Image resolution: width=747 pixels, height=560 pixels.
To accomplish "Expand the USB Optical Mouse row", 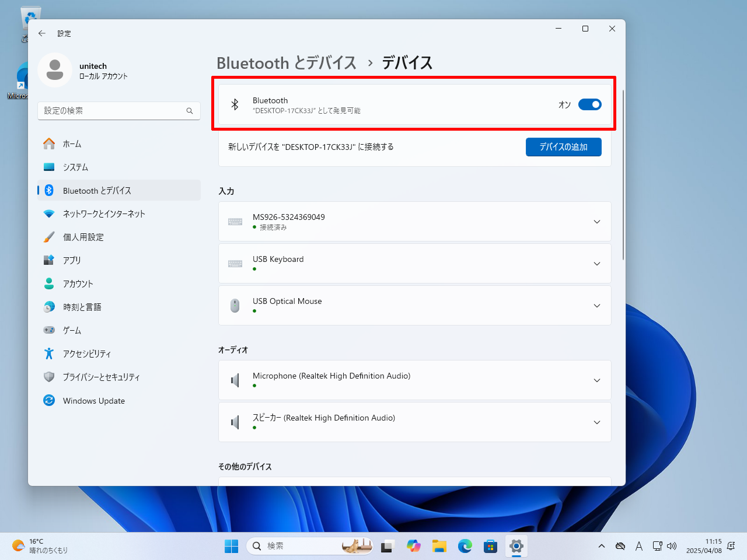I will 414,306.
